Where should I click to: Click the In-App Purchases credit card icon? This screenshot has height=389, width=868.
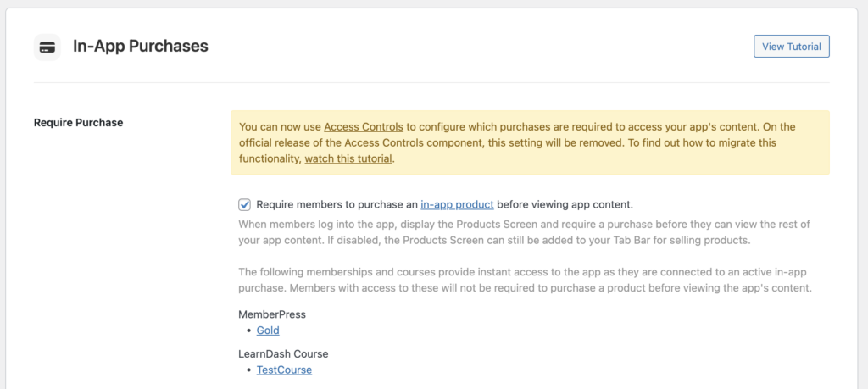pyautogui.click(x=47, y=47)
